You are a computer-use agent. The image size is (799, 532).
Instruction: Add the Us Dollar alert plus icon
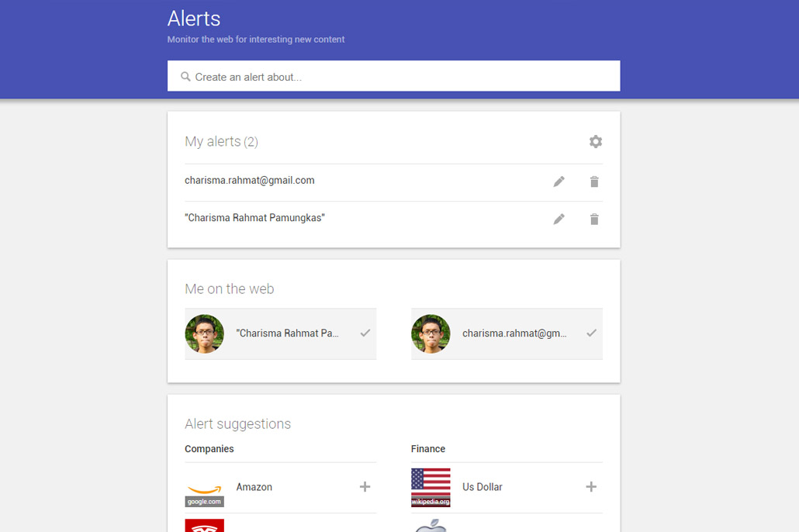[590, 487]
